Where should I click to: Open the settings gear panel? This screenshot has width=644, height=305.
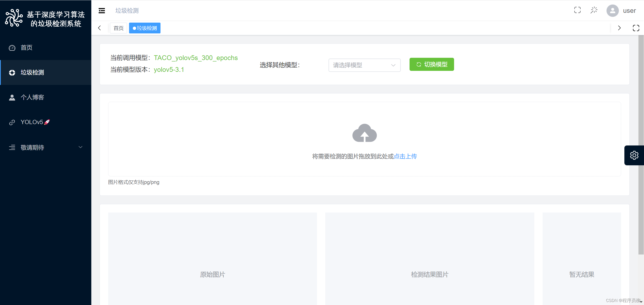pos(634,155)
